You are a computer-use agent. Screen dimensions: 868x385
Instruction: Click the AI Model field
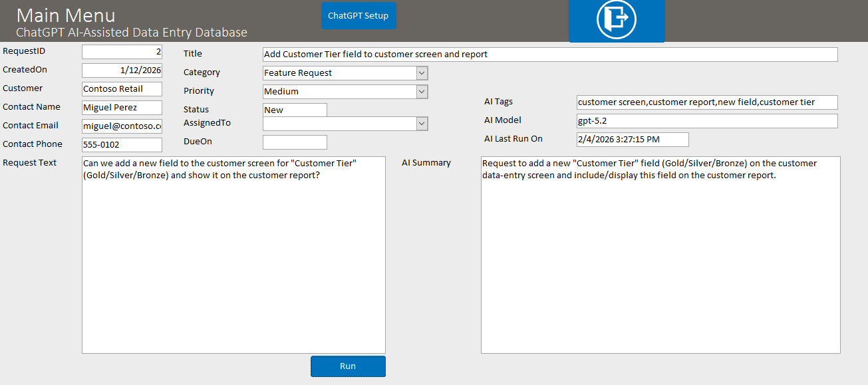pos(706,121)
